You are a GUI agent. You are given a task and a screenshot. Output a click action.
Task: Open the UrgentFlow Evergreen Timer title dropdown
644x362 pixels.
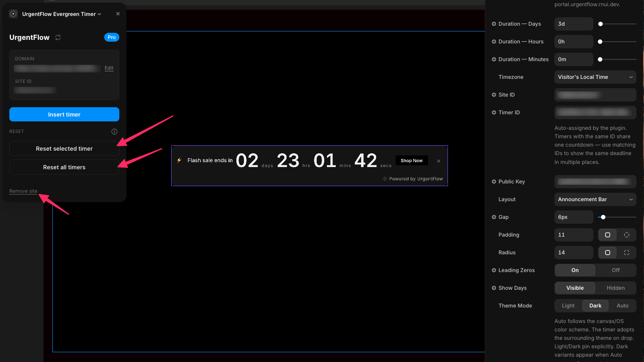click(62, 14)
